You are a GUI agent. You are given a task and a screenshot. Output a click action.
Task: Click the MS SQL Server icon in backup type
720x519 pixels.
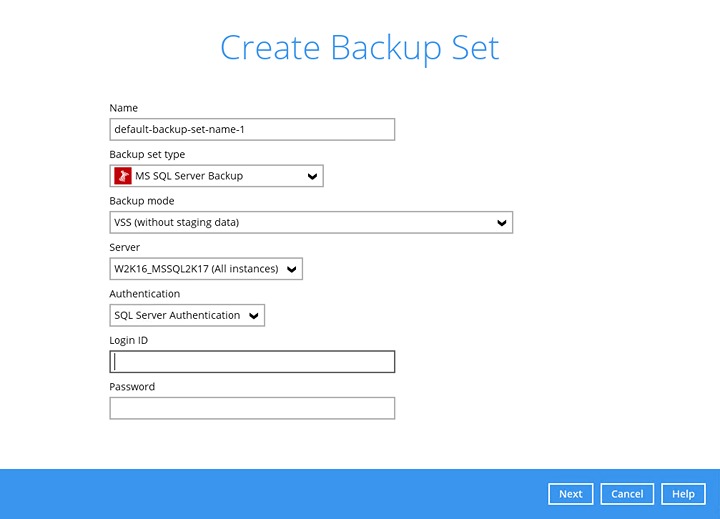pos(123,176)
